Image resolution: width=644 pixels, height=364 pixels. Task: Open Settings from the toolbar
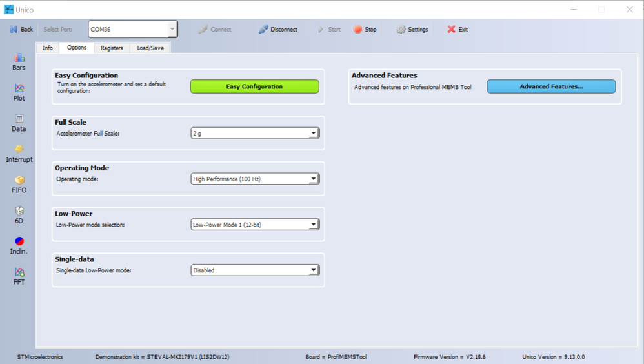(x=412, y=29)
